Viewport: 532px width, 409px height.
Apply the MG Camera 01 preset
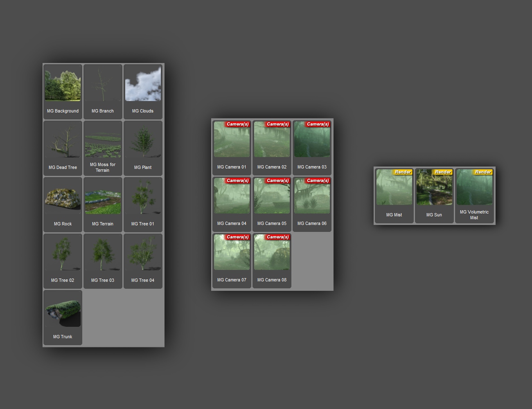point(232,148)
